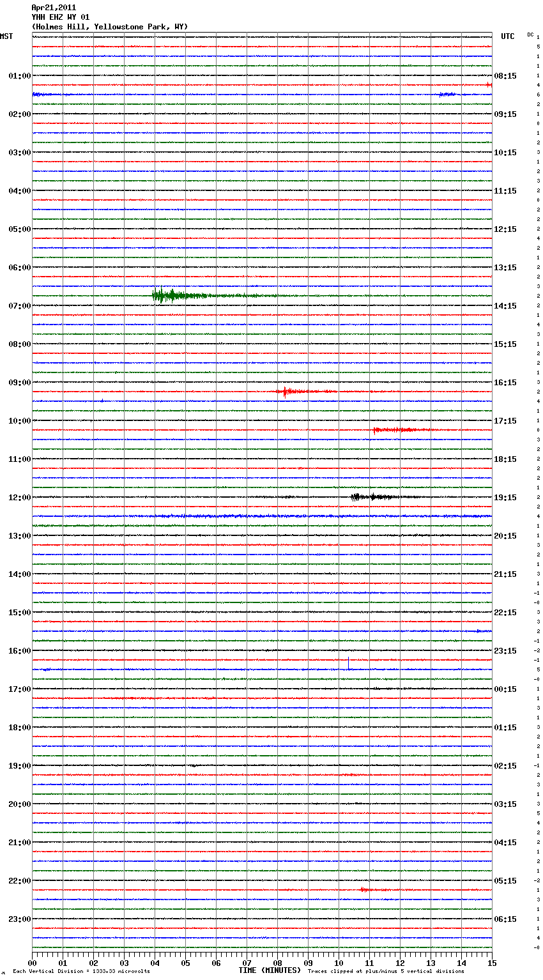Click minute 00 on the bottom axis
Image resolution: width=543 pixels, height=980 pixels.
33,963
